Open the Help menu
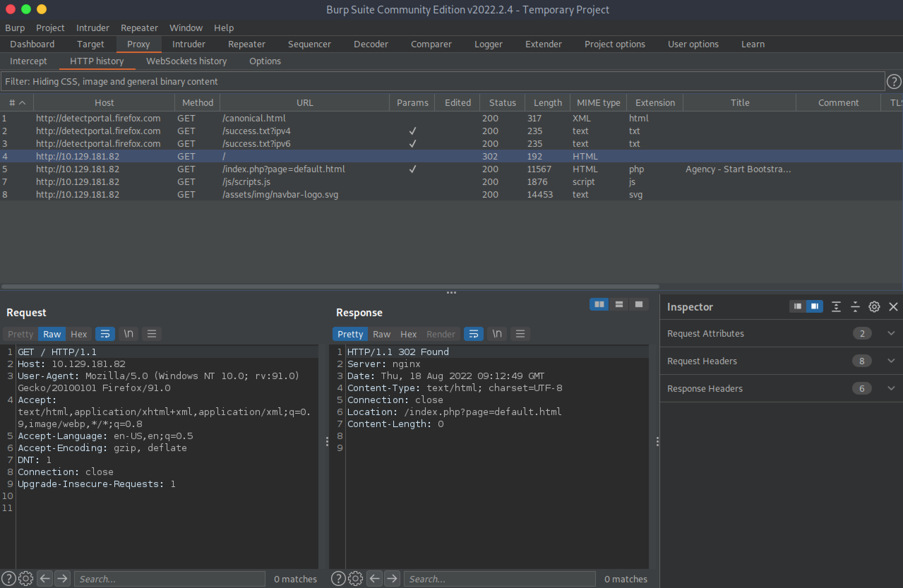Image resolution: width=903 pixels, height=588 pixels. [224, 28]
